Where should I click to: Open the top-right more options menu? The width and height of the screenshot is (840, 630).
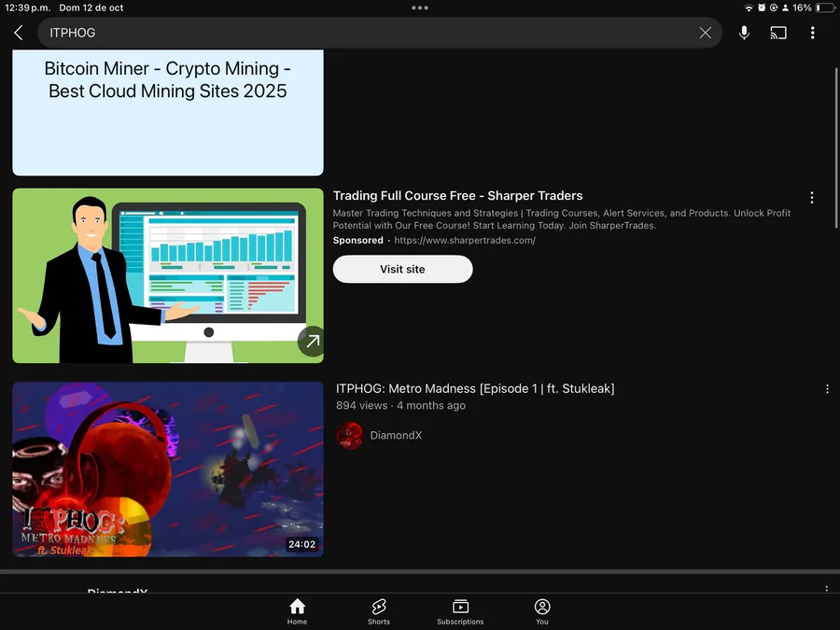[x=813, y=33]
